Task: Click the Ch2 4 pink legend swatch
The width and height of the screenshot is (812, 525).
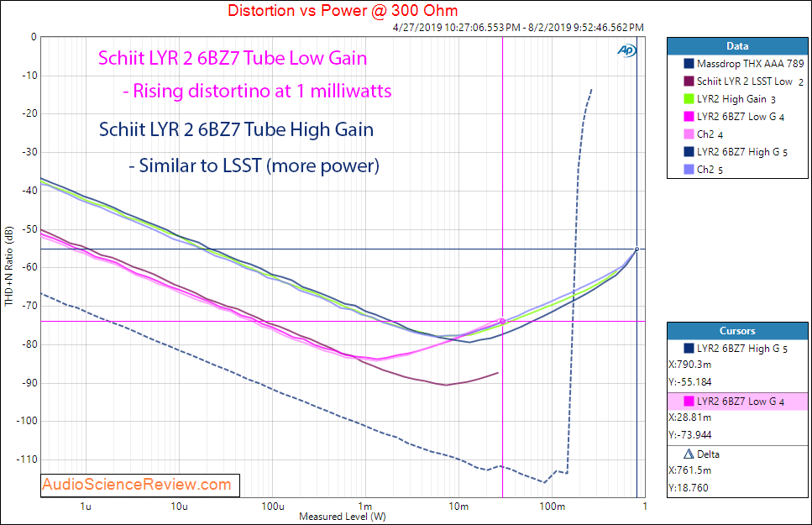Action: point(689,134)
